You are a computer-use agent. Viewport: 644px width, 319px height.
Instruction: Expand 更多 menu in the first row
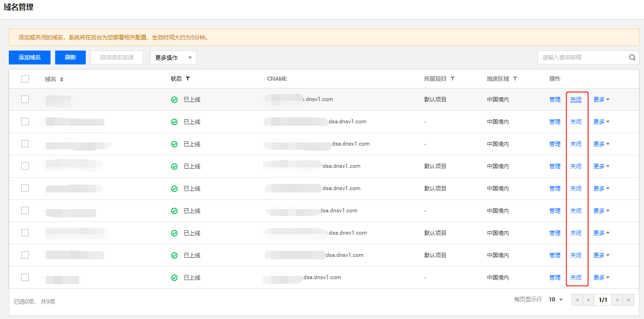coord(601,99)
